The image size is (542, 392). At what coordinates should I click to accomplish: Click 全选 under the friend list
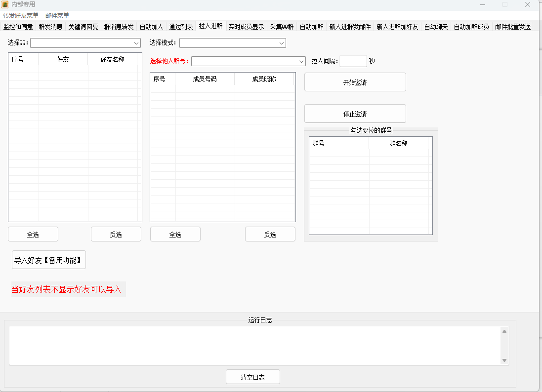33,235
